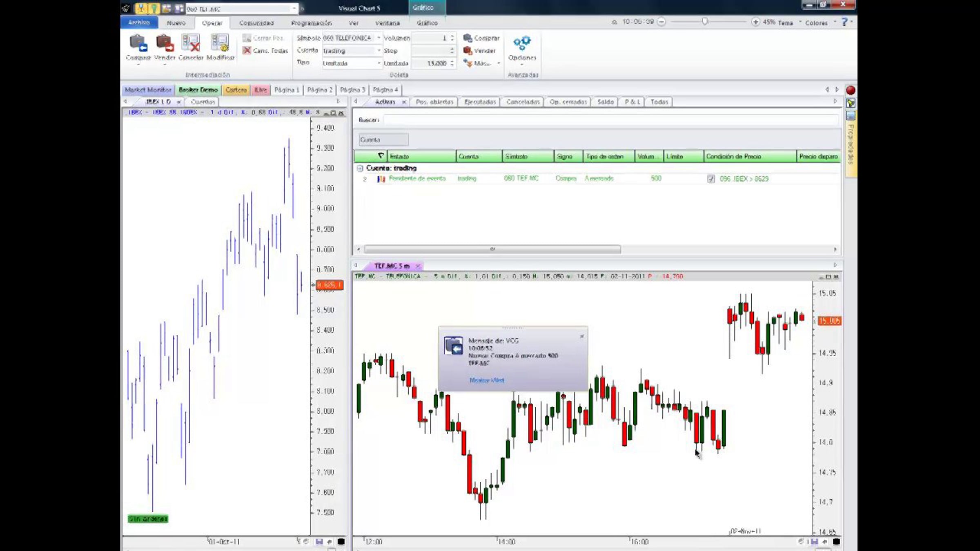Open the Más... dropdown in Boleta
Viewport: 980px width, 551px height.
(x=481, y=63)
